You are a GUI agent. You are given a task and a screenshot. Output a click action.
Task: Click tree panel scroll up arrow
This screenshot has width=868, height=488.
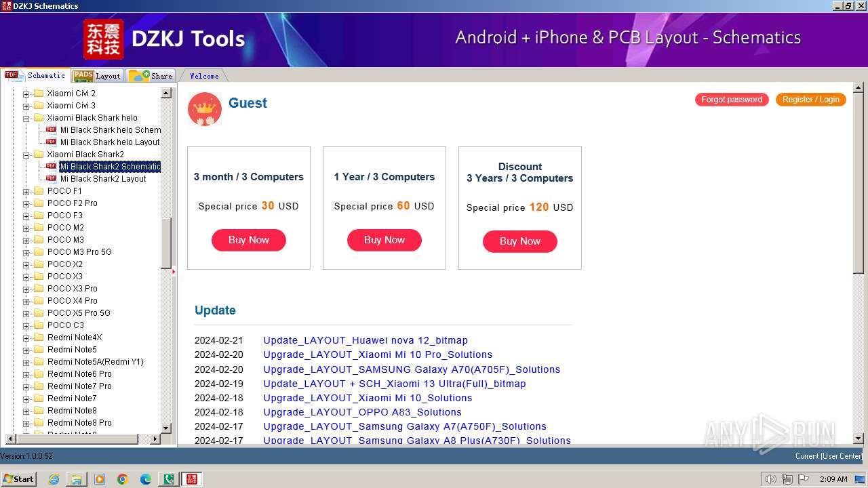(x=166, y=93)
